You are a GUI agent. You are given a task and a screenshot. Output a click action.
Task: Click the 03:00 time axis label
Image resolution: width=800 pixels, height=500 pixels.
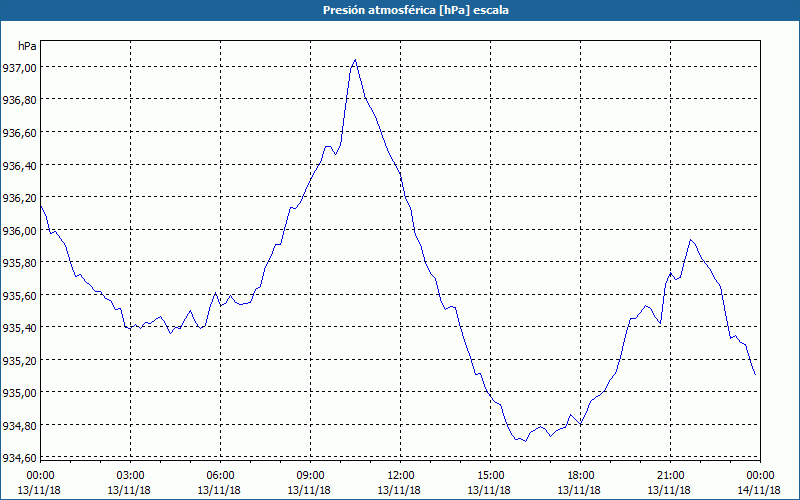(130, 476)
